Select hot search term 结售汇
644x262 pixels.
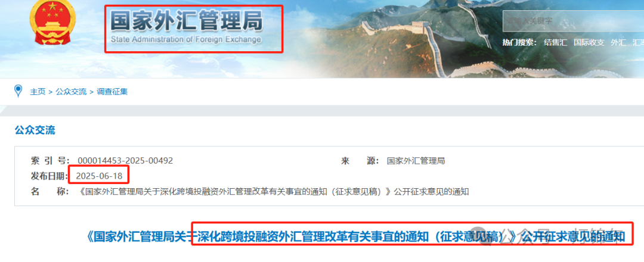click(555, 42)
